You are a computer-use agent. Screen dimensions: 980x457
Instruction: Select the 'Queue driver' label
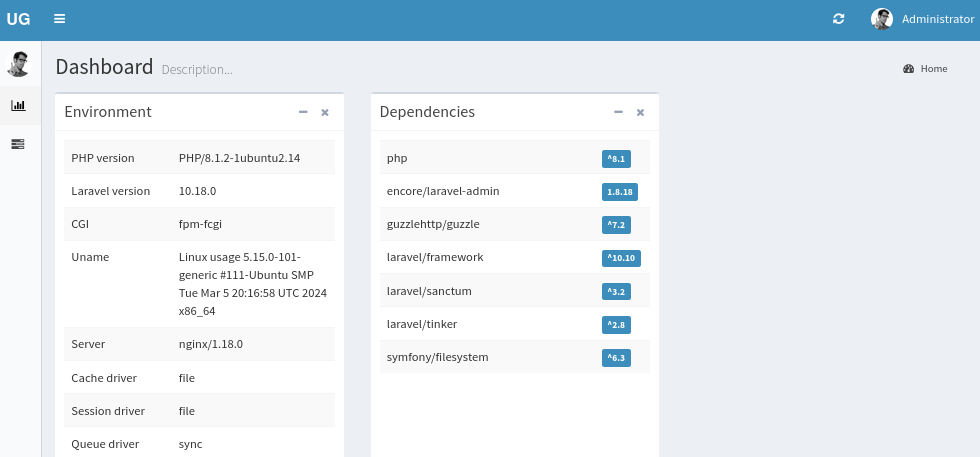[x=105, y=444]
